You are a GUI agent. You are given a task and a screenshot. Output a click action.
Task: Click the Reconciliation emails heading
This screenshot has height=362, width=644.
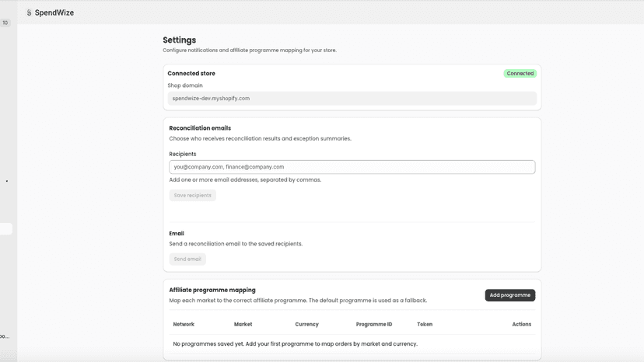[x=200, y=128]
